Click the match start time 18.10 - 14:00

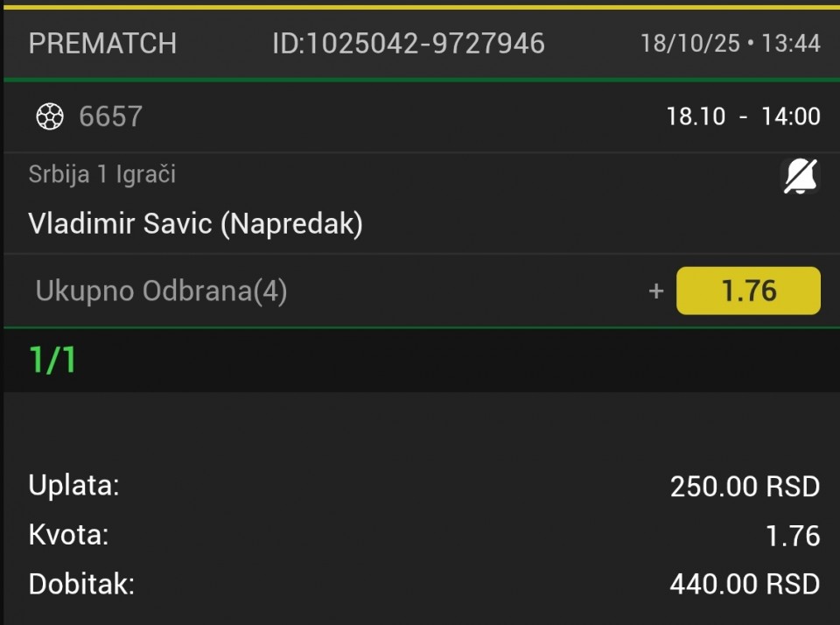click(743, 116)
